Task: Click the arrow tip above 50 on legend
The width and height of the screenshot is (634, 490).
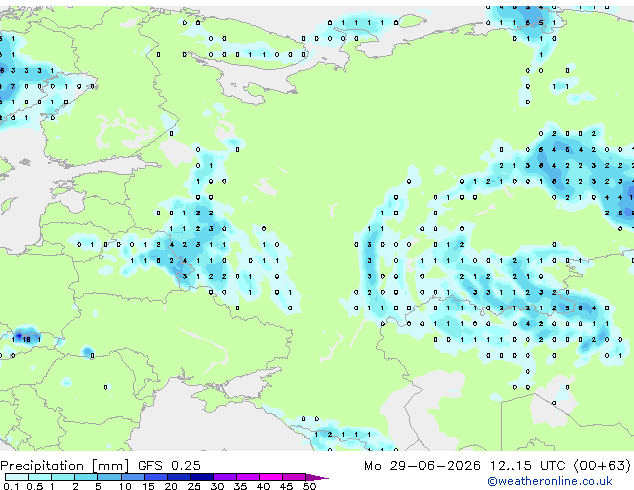Action: click(x=317, y=477)
